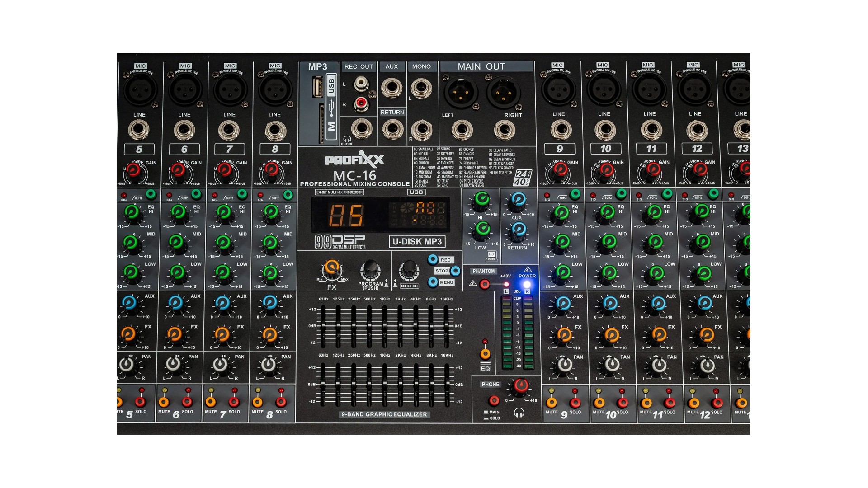Click the headphone icon below PHONE knob

point(519,413)
